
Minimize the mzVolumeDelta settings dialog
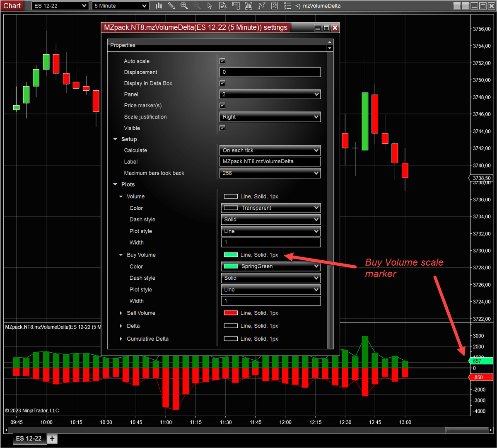318,28
